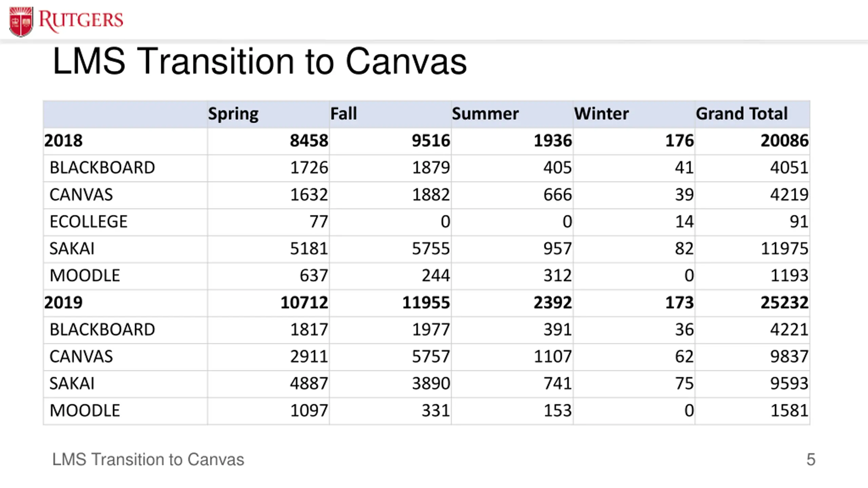The height and width of the screenshot is (488, 868).
Task: Select the 2018 year row label
Action: pyautogui.click(x=63, y=141)
